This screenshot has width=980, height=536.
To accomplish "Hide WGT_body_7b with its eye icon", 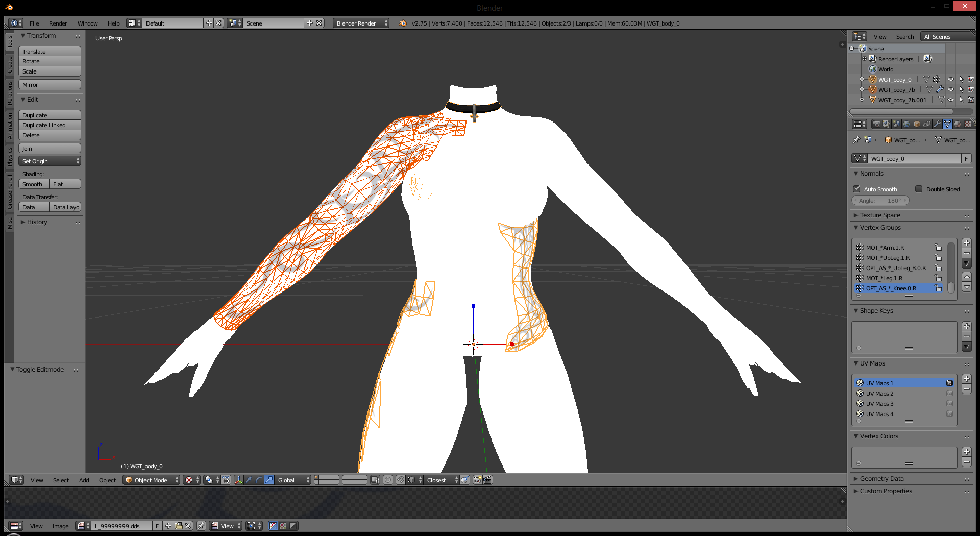I will [x=951, y=90].
